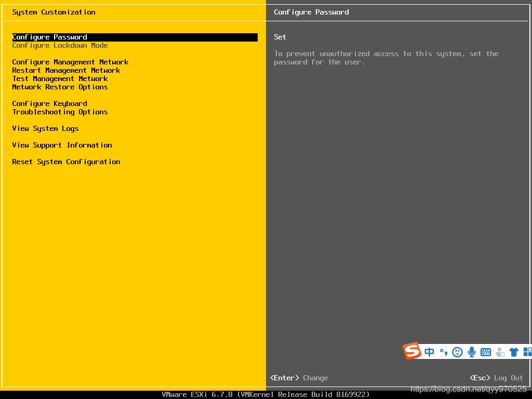Image resolution: width=532 pixels, height=399 pixels.
Task: Click the microphone voice input icon
Action: pyautogui.click(x=472, y=352)
